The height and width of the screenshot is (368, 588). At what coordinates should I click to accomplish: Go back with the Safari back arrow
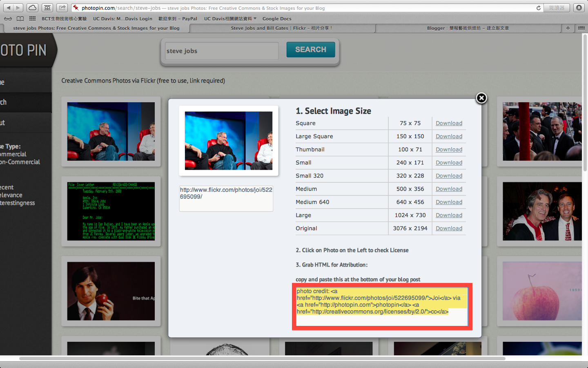coord(8,8)
